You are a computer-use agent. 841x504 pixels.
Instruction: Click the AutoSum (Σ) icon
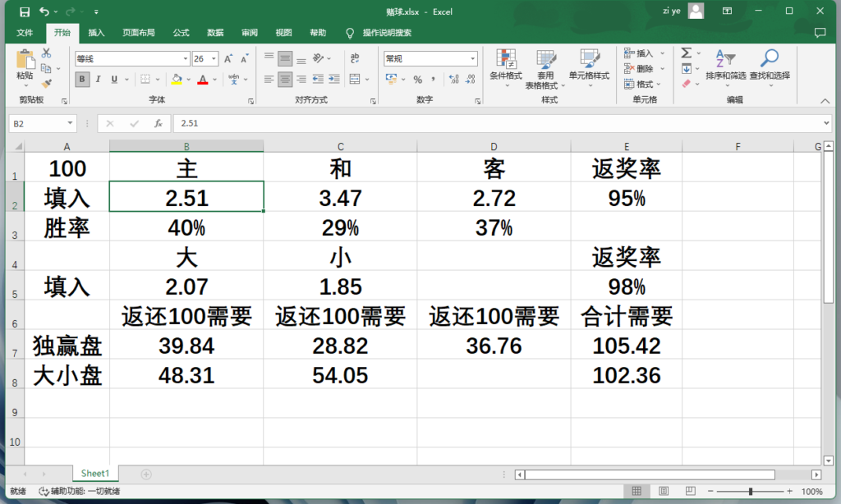point(686,51)
